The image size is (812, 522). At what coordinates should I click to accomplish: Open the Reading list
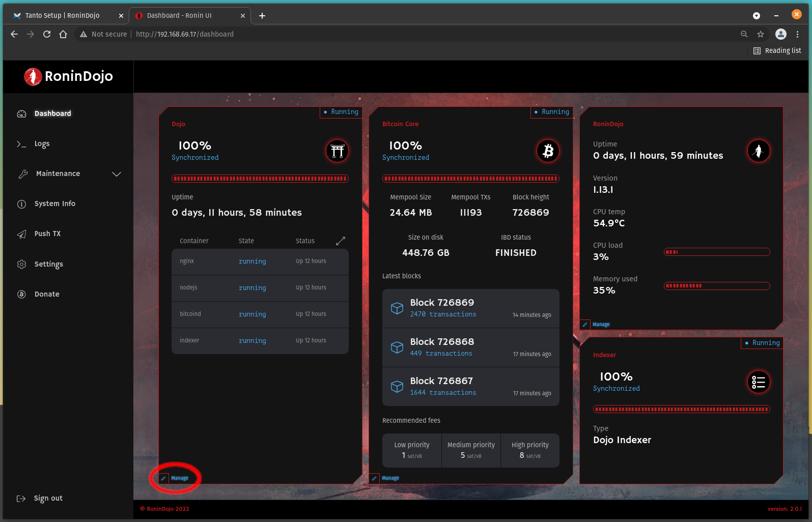point(777,51)
